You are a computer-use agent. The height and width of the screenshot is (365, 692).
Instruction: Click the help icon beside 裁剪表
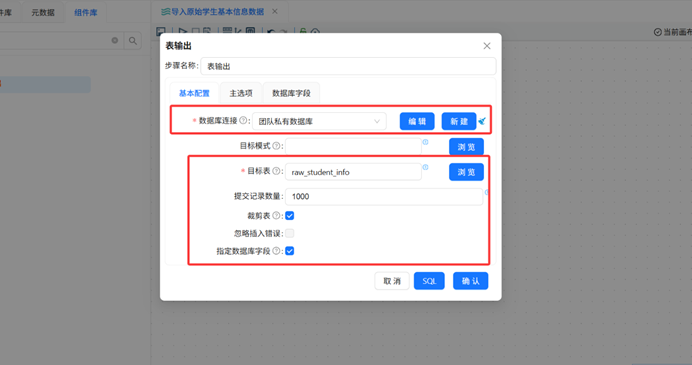coord(276,215)
